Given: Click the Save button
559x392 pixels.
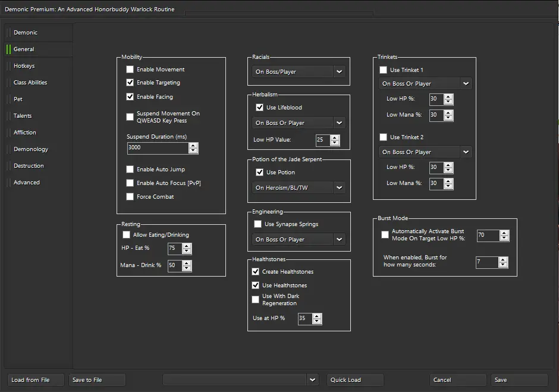Looking at the screenshot, I should tap(519, 380).
